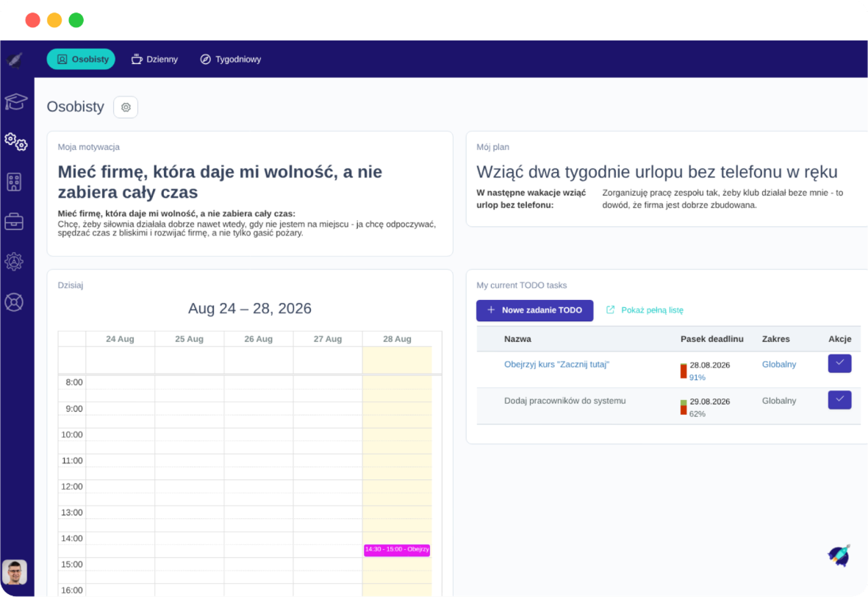Click the 29.08.2026 deadline date
Screen dimensions: 868x597
pos(710,401)
